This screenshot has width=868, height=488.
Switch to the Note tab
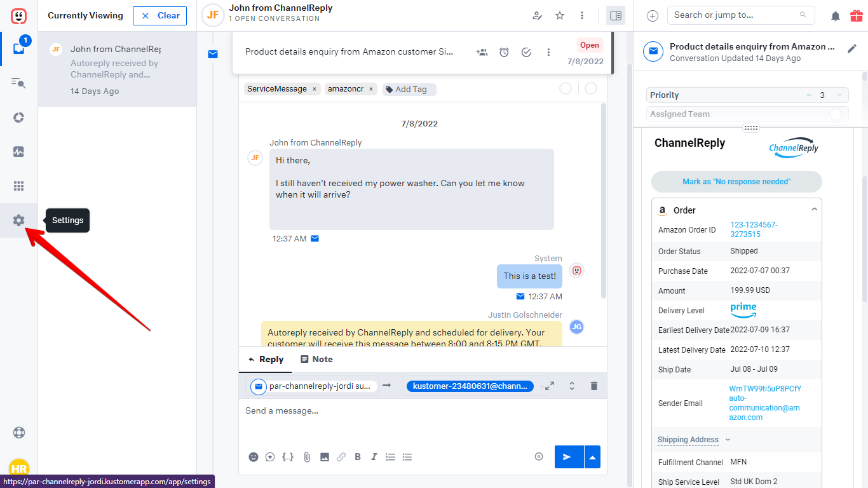(316, 359)
